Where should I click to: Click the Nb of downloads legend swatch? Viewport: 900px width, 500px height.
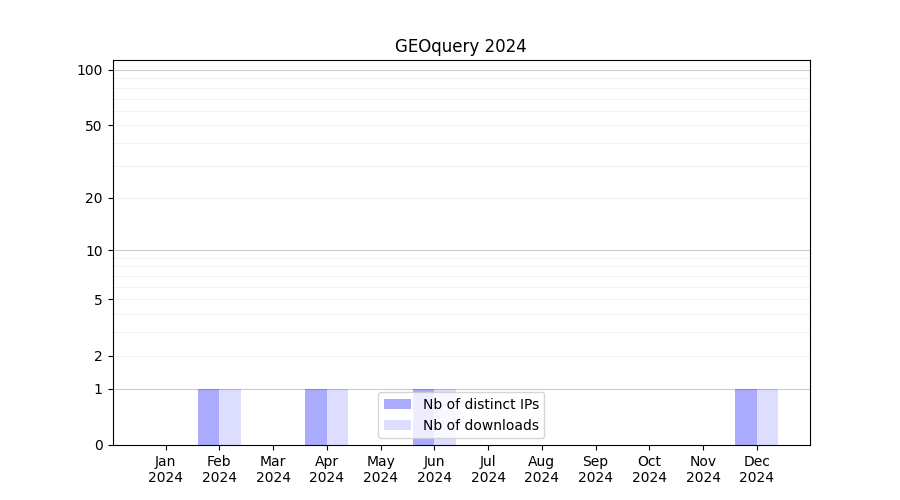397,425
